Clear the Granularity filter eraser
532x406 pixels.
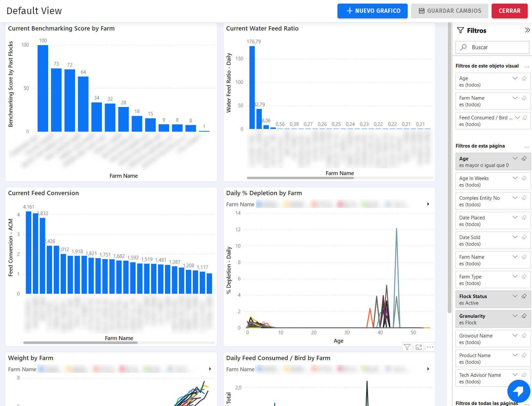pos(524,316)
